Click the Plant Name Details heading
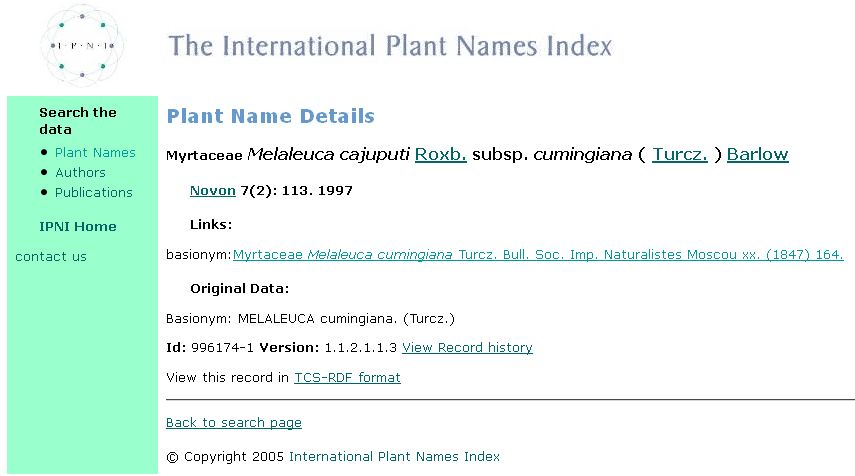This screenshot has width=855, height=476. pyautogui.click(x=270, y=116)
